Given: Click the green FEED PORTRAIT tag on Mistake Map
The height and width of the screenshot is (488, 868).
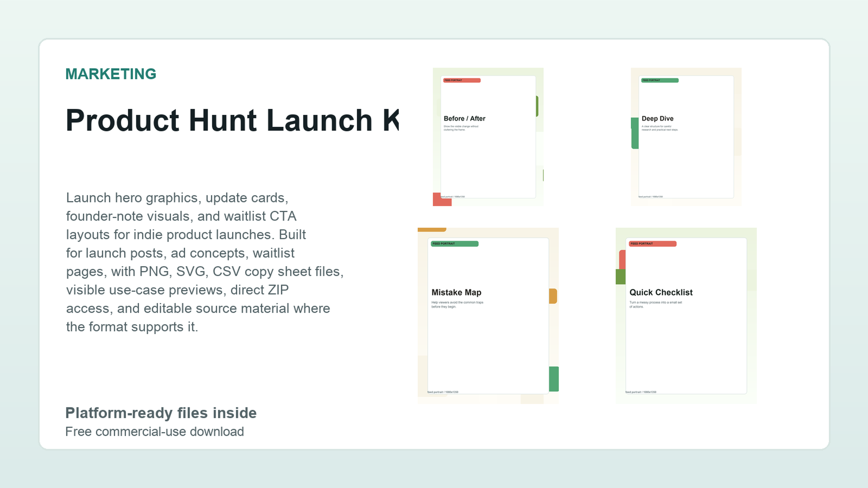Looking at the screenshot, I should pyautogui.click(x=455, y=243).
